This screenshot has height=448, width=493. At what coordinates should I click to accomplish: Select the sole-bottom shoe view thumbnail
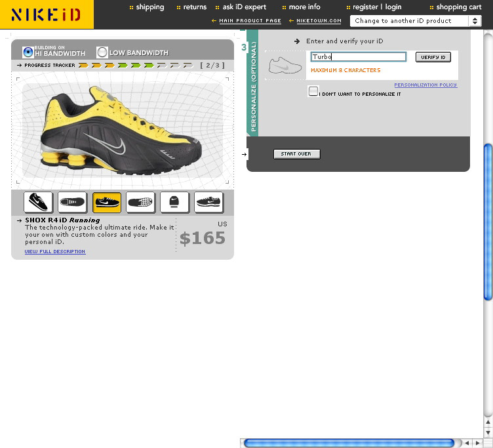140,202
